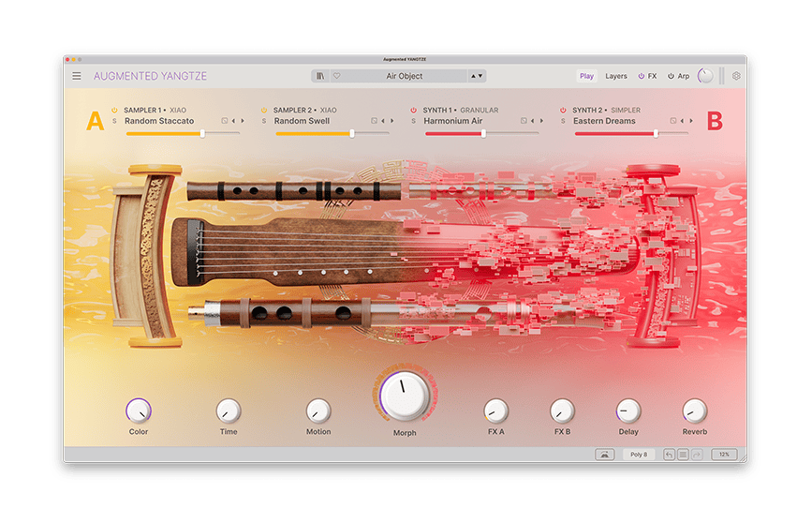Switch to the Layers tab
Image resolution: width=812 pixels, height=523 pixels.
pyautogui.click(x=615, y=76)
